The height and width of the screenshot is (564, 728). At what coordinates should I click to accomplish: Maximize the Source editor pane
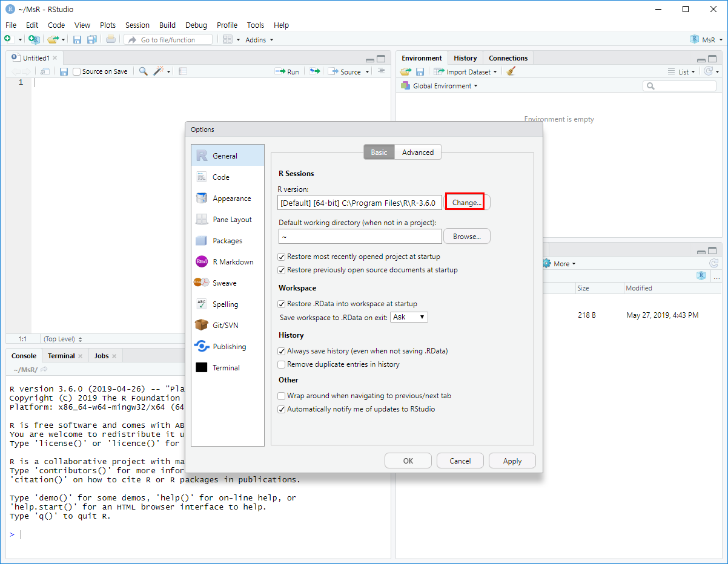[x=381, y=59]
